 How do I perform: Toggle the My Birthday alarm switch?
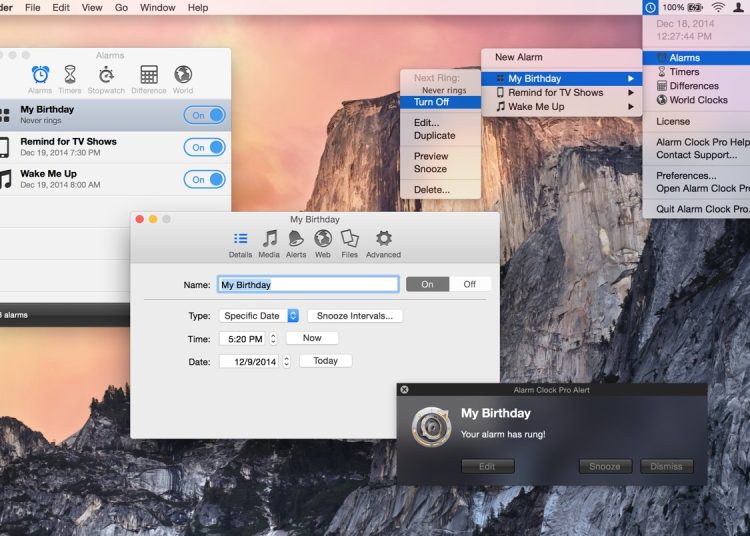[x=204, y=115]
